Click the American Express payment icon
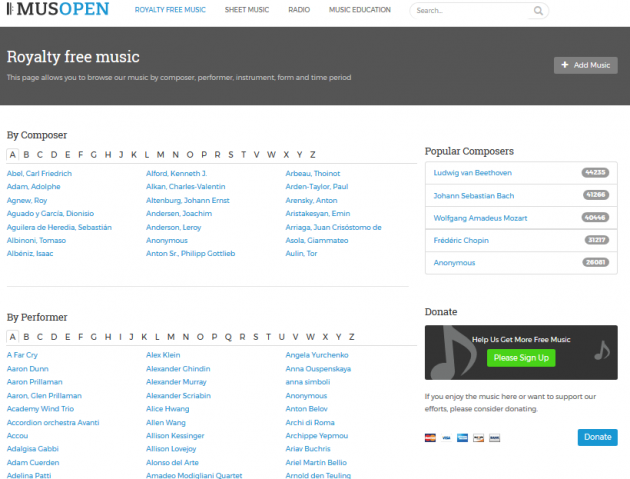Image resolution: width=630 pixels, height=479 pixels. (x=462, y=438)
